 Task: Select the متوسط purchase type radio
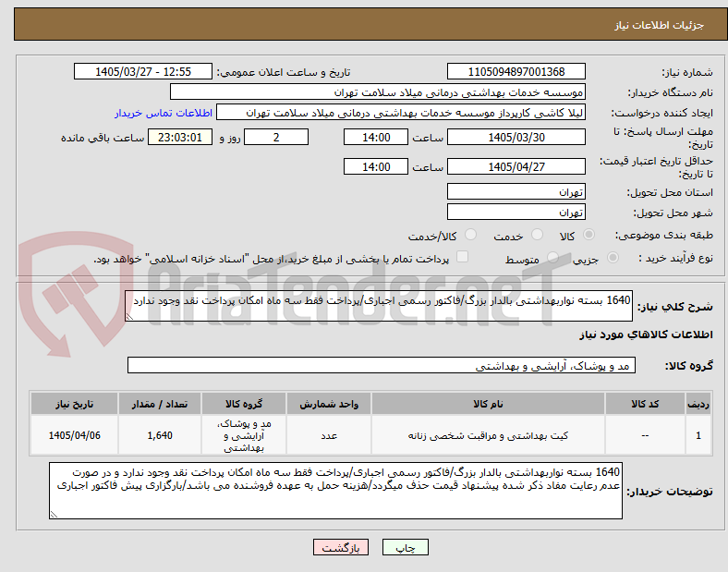click(x=552, y=257)
